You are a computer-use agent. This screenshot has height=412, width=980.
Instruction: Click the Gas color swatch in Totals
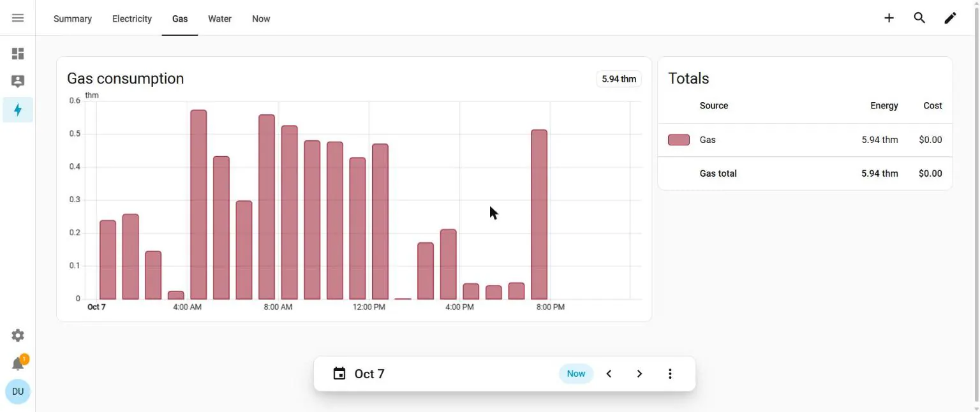(679, 140)
